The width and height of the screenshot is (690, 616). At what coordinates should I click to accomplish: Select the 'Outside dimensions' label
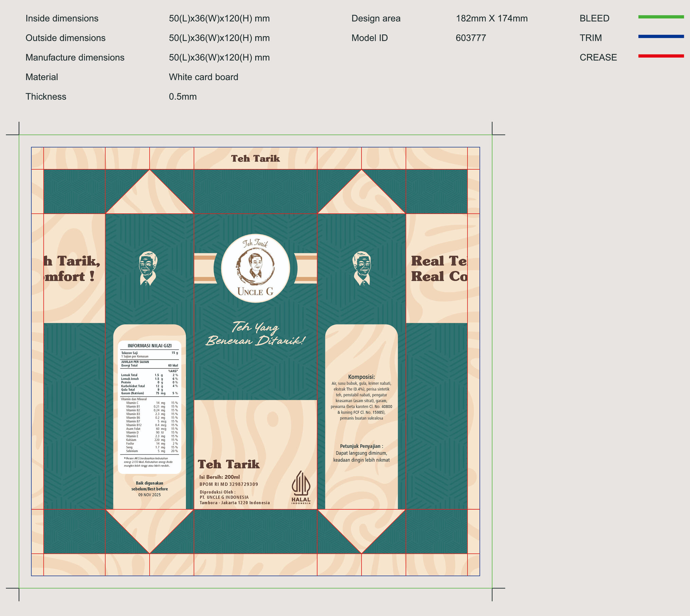coord(66,38)
